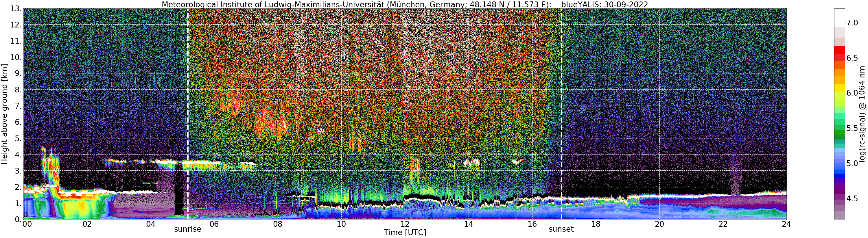The height and width of the screenshot is (238, 868).
Task: Click the x-axis tick label '04'
Action: coord(151,224)
